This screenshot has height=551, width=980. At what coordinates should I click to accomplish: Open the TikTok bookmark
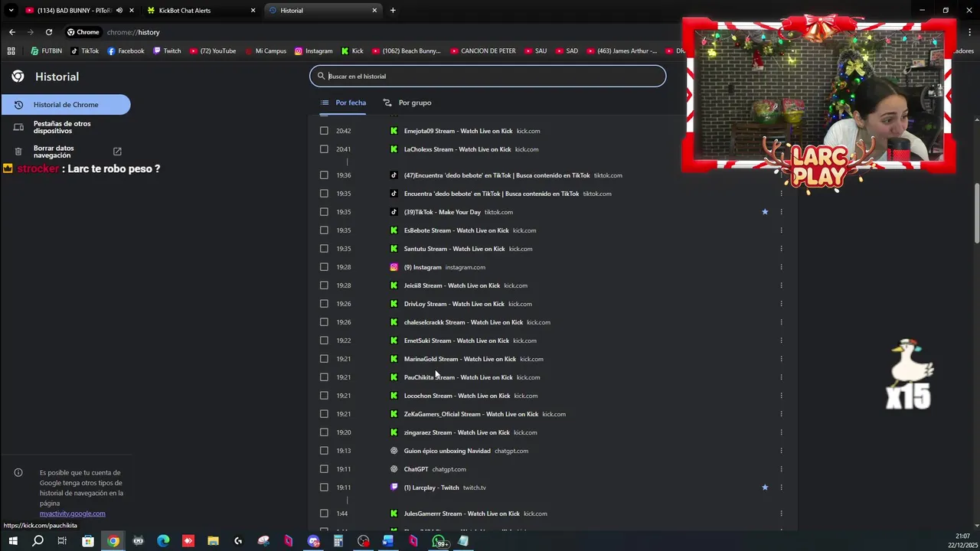(x=84, y=51)
